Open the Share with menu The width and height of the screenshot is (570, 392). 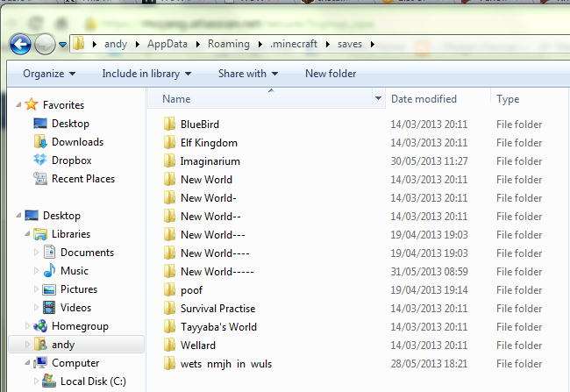coord(248,74)
